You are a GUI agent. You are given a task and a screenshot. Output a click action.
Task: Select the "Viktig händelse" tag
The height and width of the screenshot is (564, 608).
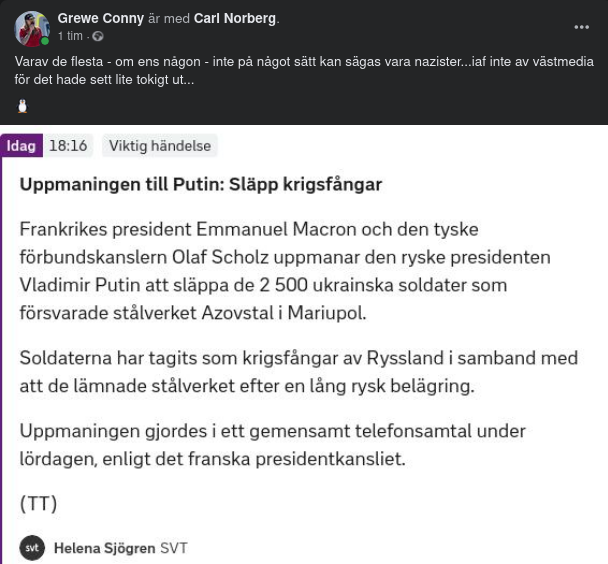[160, 146]
